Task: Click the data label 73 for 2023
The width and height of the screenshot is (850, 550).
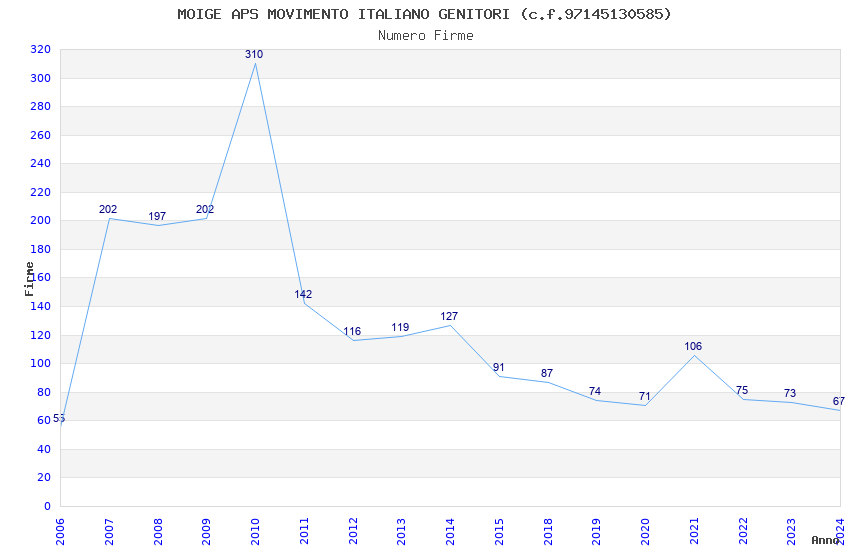Action: click(790, 393)
